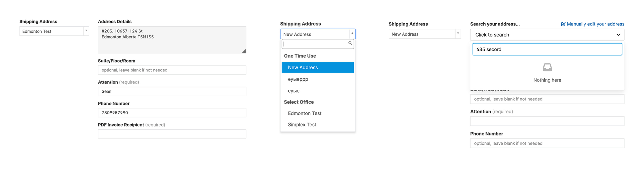Screen dimensions: 644x171
Task: Choose Edmonton Test under Select Office
Action: (305, 113)
